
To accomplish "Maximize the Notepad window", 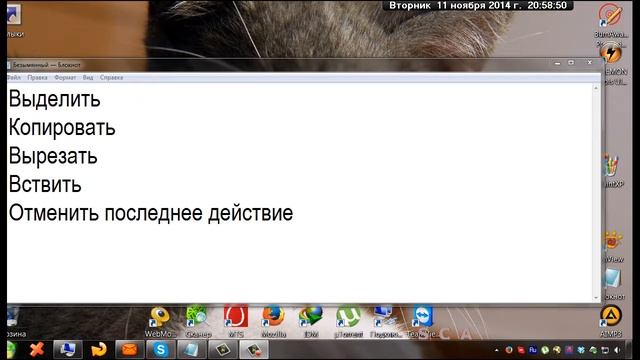I will pyautogui.click(x=571, y=63).
